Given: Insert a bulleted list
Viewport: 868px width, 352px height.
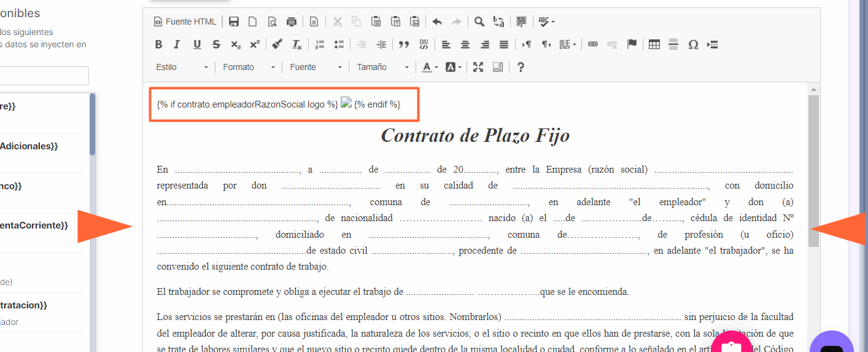Looking at the screenshot, I should tap(339, 44).
